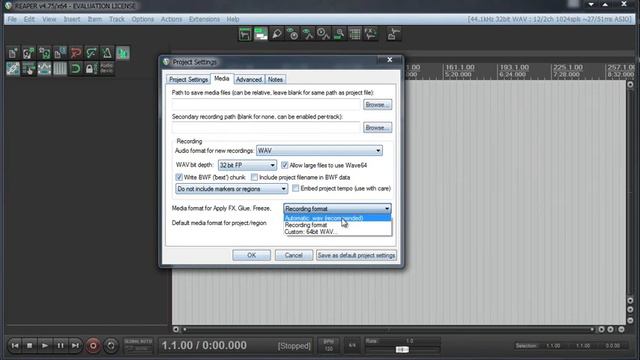
Task: Click Browse for media files path
Action: [378, 104]
